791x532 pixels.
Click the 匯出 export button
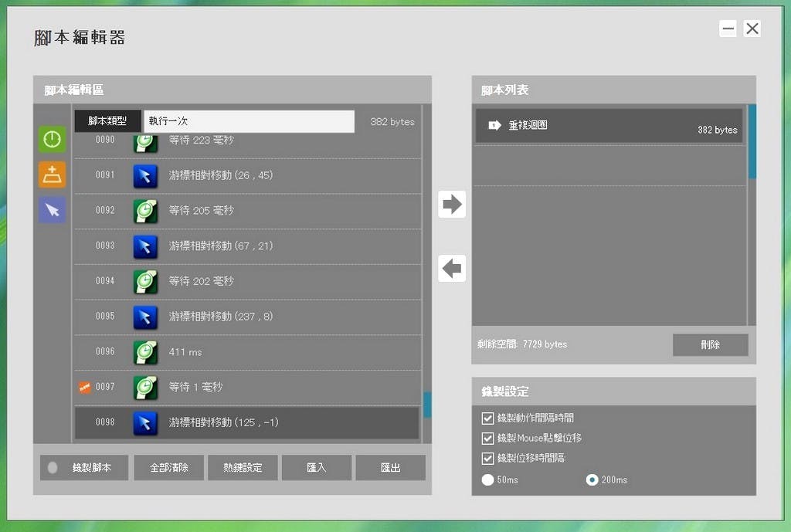390,467
